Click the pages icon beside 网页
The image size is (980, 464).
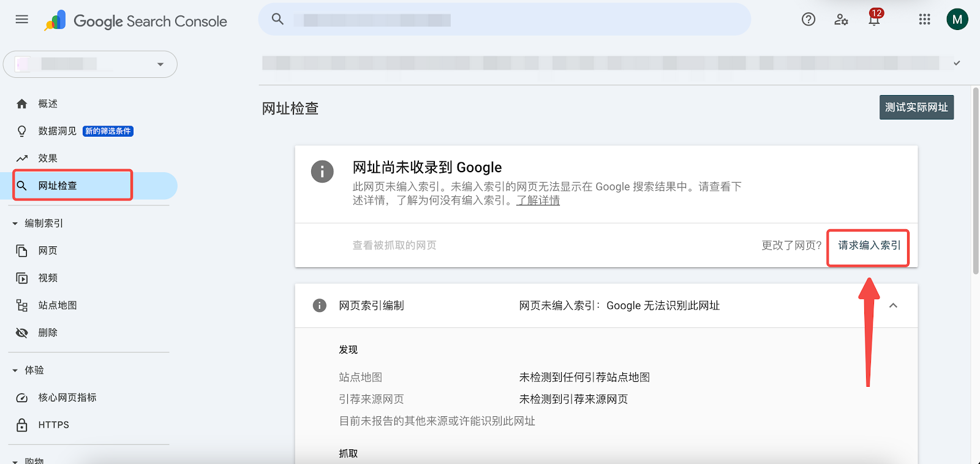[22, 251]
